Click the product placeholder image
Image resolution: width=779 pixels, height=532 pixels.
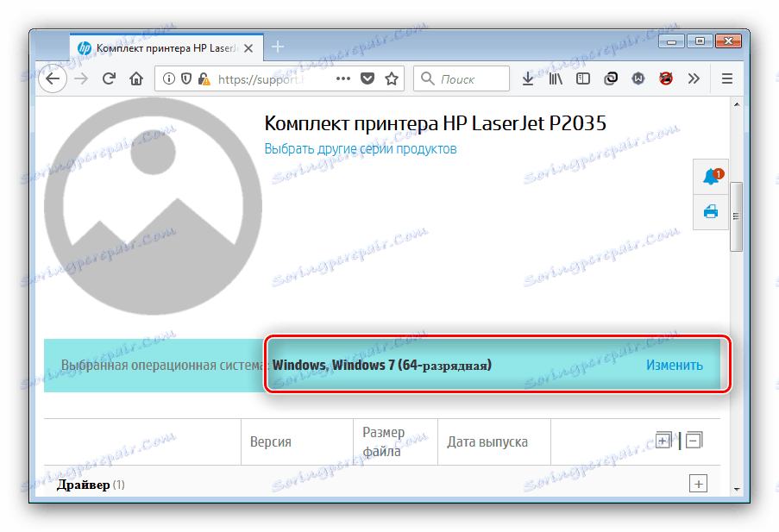(x=153, y=206)
